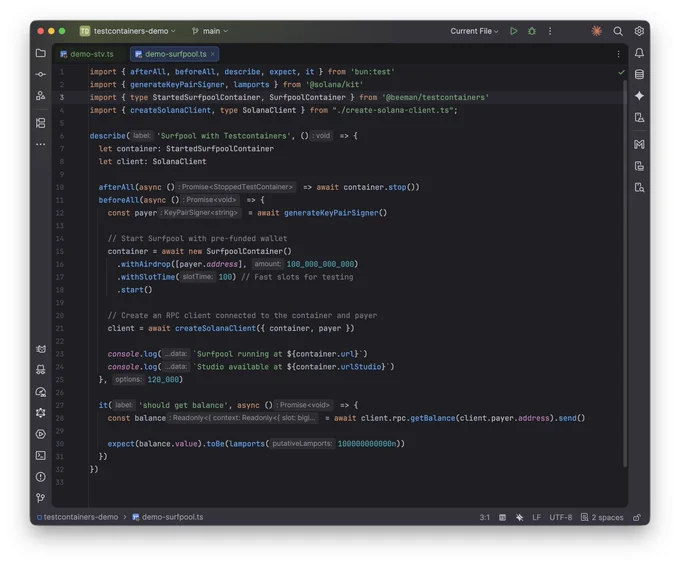The height and width of the screenshot is (565, 680).
Task: Open the Commit tool window icon
Action: click(x=41, y=75)
